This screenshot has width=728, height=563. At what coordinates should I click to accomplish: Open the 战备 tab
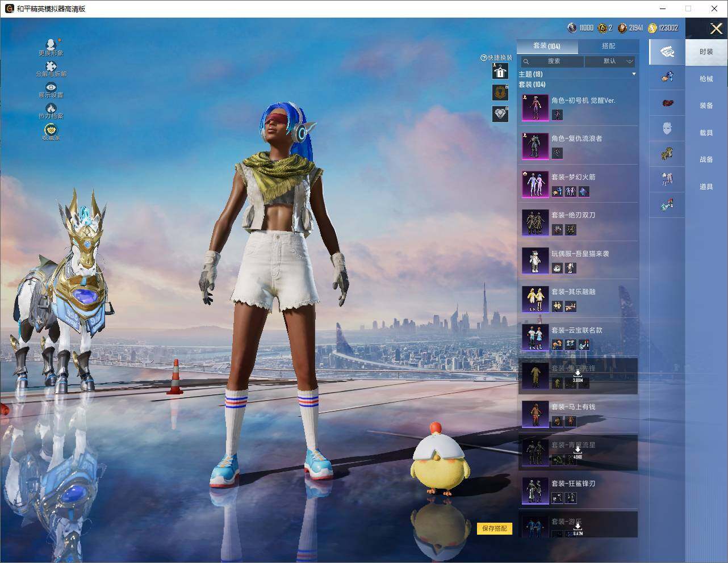click(x=706, y=159)
